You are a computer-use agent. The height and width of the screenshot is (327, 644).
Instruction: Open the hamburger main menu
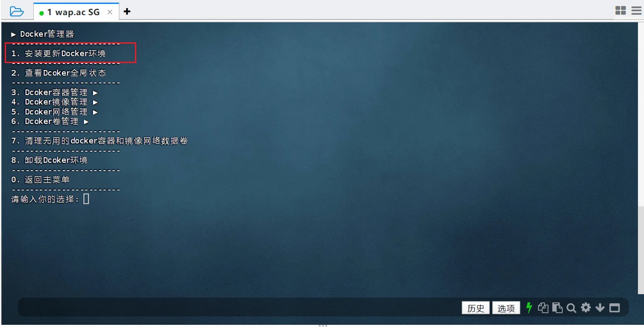(636, 11)
